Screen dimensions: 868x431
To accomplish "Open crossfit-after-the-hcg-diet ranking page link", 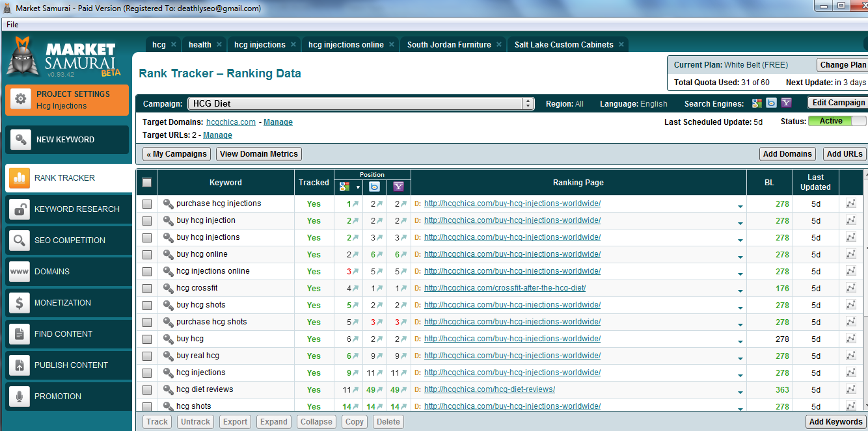I will coord(505,288).
